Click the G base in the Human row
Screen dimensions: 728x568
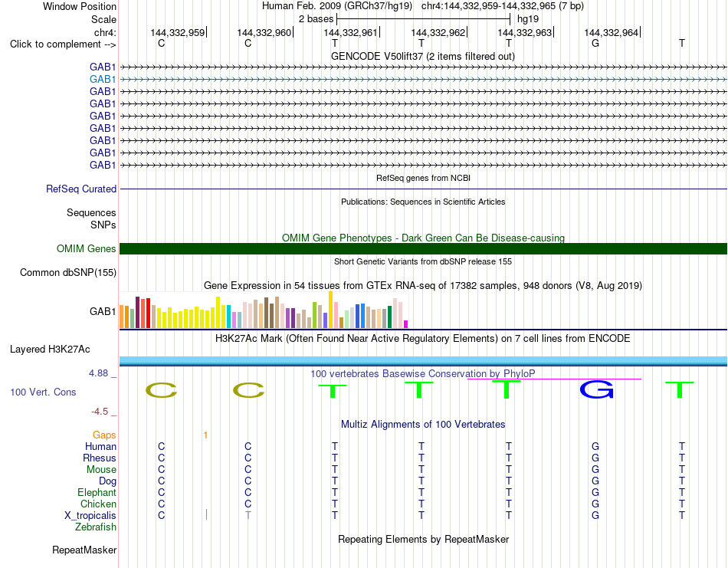point(595,446)
